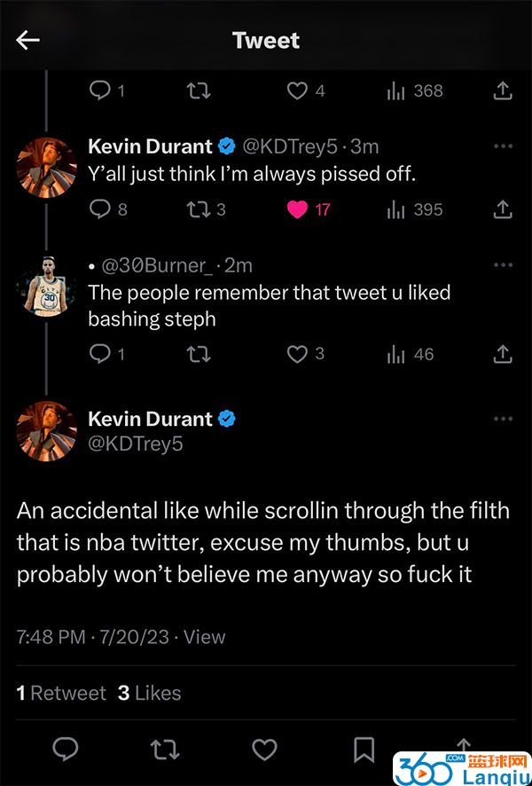
Task: Reply to the 'always pissed off' tweet
Action: [x=99, y=209]
